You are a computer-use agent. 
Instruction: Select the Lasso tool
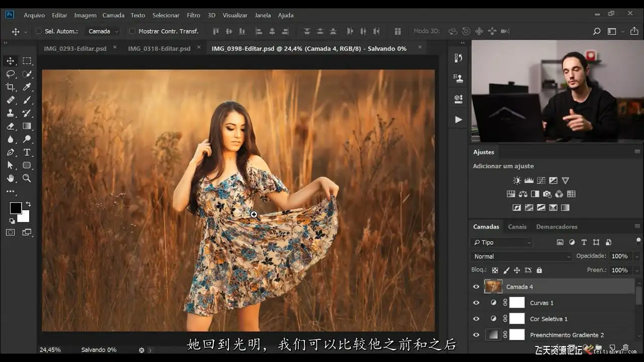pos(10,74)
